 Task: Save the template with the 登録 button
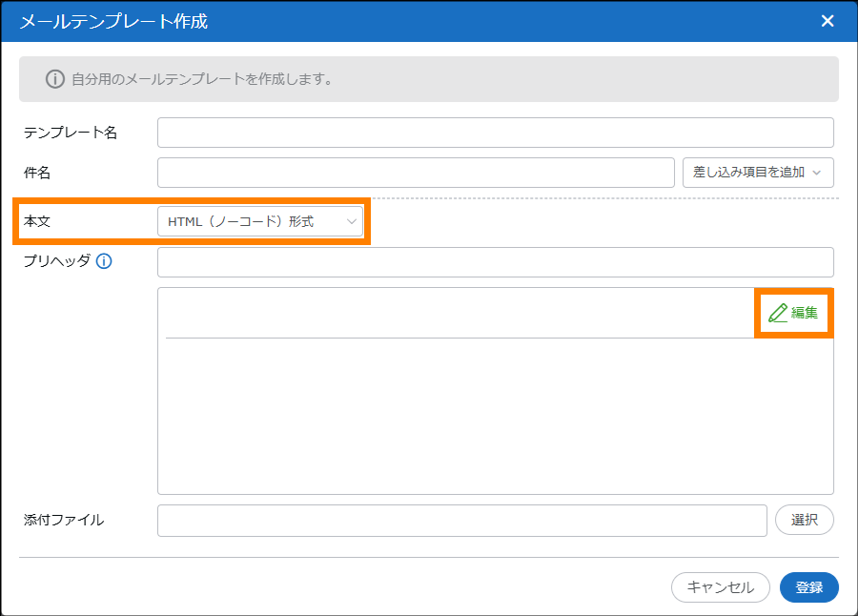(x=808, y=587)
